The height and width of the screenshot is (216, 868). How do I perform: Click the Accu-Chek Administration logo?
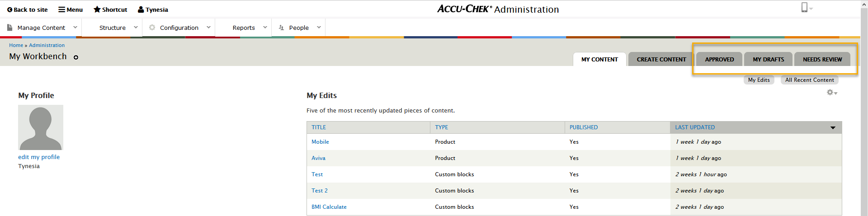498,9
